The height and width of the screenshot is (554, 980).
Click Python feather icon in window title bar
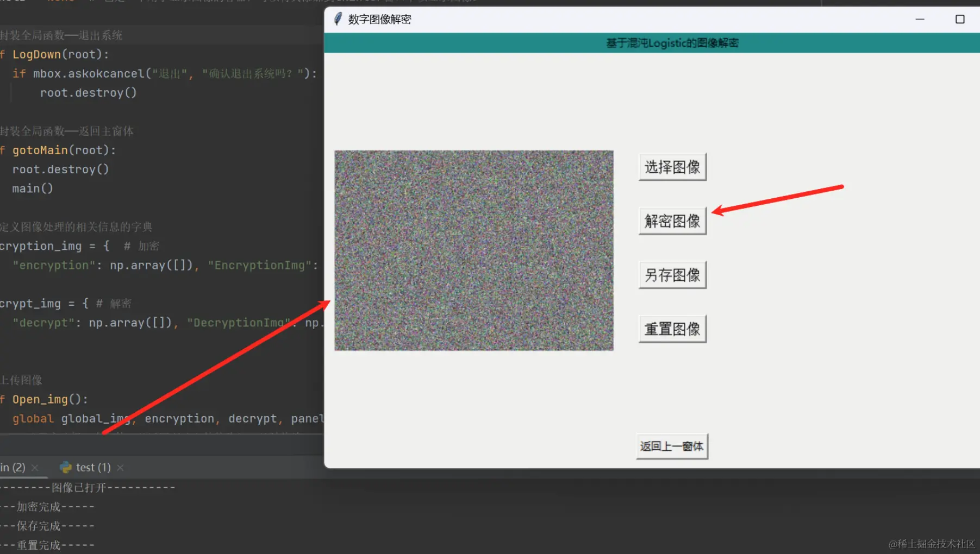337,18
